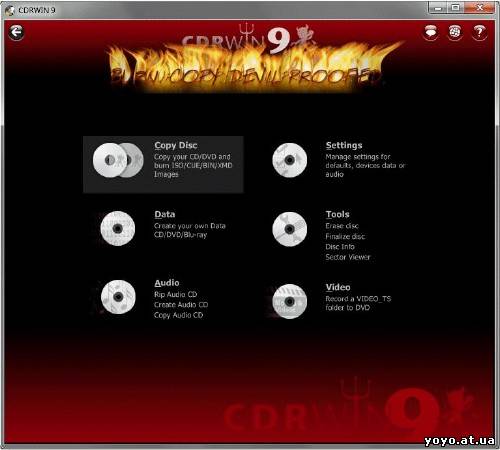
Task: Open the chat bubble feedback icon
Action: (x=431, y=32)
